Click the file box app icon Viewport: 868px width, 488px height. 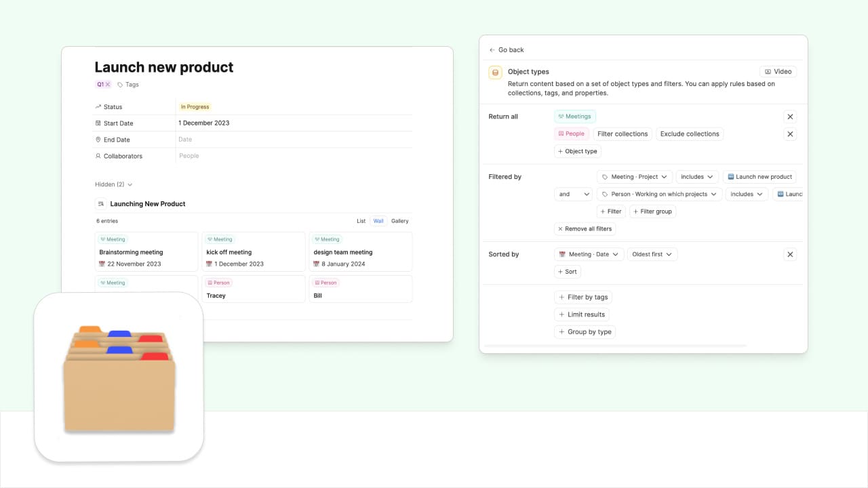pos(119,378)
